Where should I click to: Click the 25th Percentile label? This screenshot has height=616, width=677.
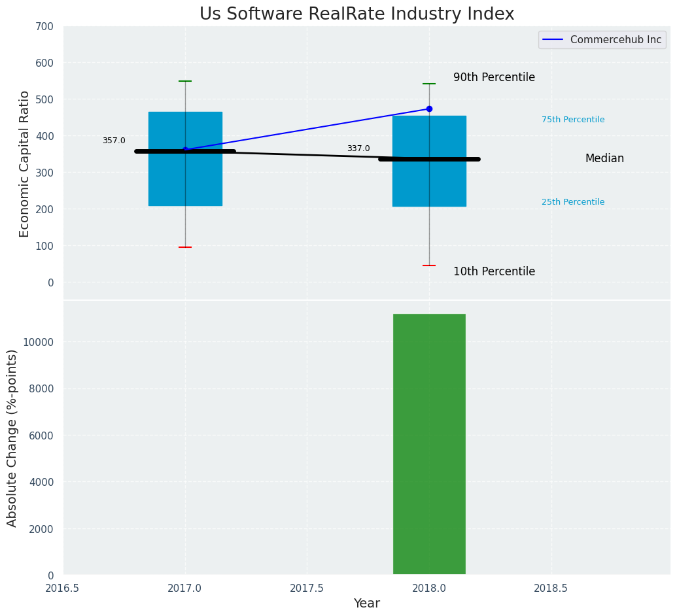573,202
